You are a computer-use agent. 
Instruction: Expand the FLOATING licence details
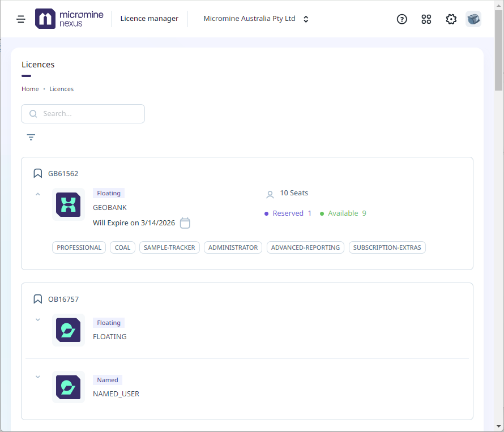(38, 320)
